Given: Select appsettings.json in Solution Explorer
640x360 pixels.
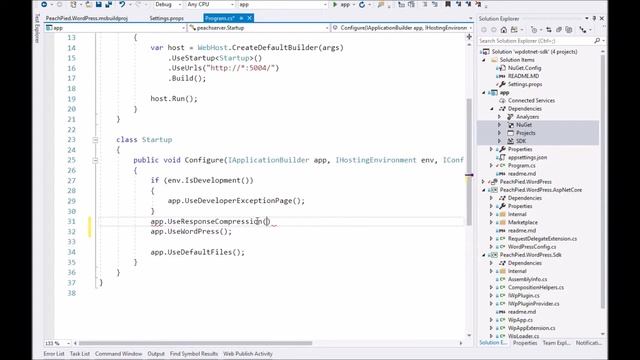Looking at the screenshot, I should [527, 158].
